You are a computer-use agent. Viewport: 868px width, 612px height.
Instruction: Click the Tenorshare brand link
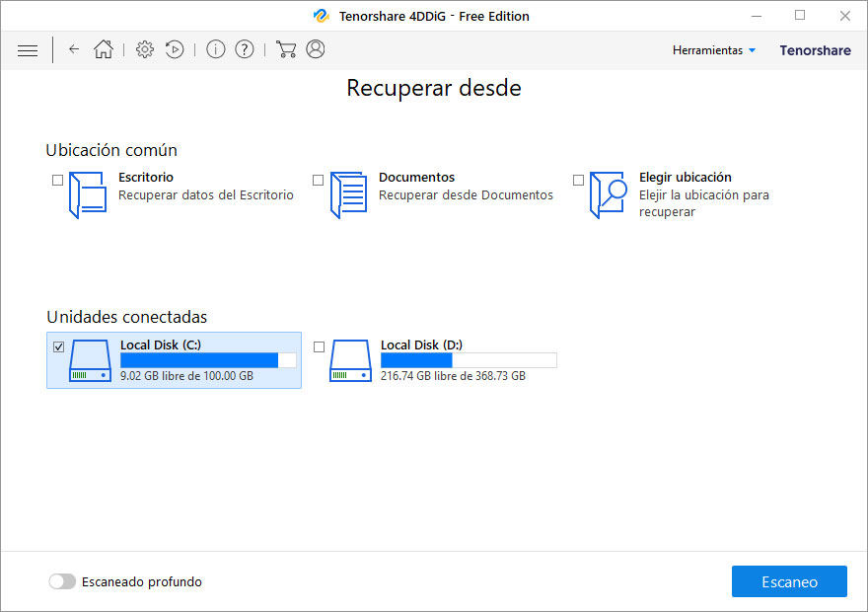click(x=815, y=50)
